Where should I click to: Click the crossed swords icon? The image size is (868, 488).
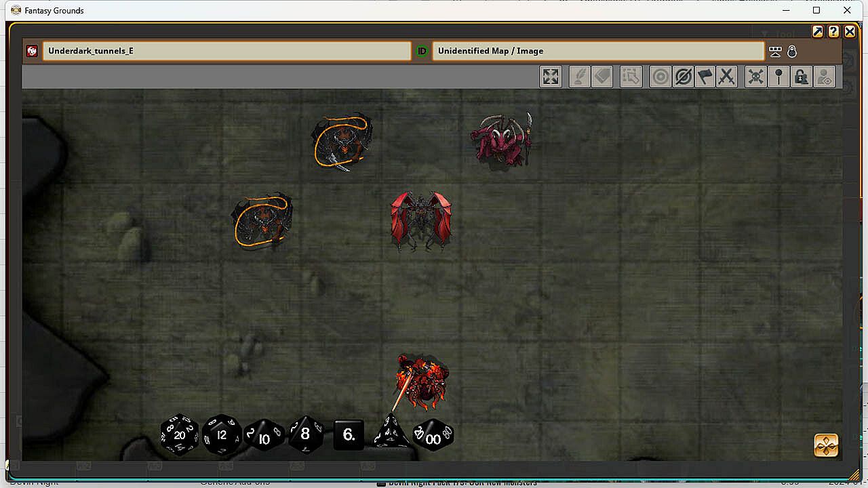(x=727, y=77)
